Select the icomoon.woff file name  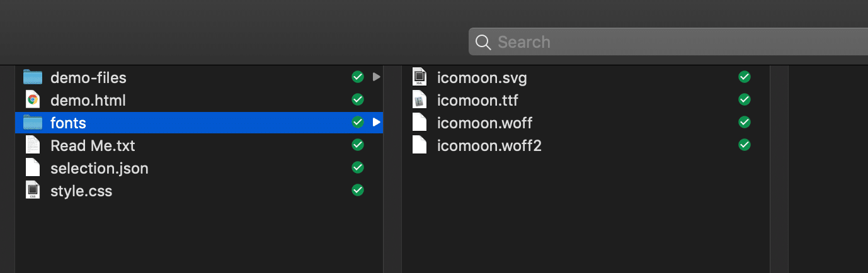pyautogui.click(x=484, y=123)
